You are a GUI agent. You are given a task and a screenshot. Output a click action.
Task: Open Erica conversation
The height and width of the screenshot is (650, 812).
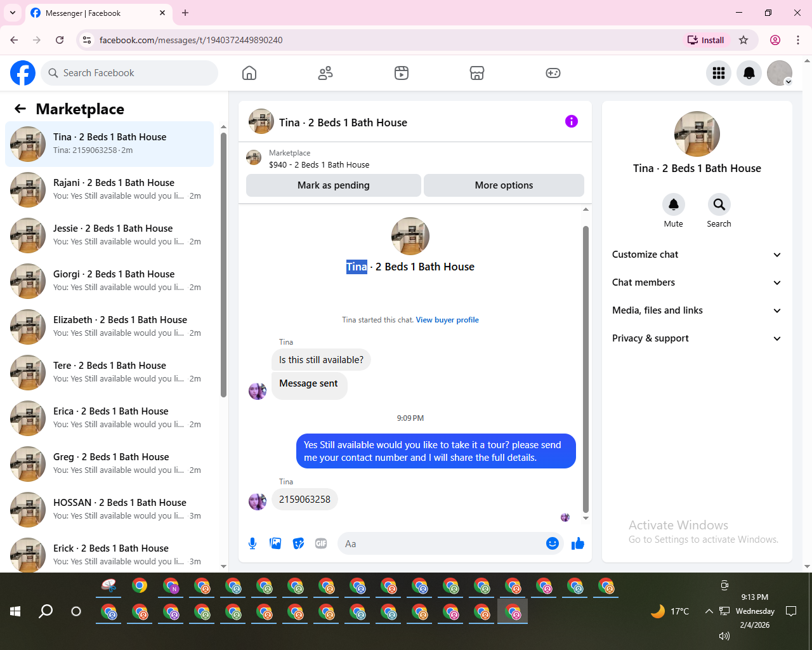tap(110, 418)
